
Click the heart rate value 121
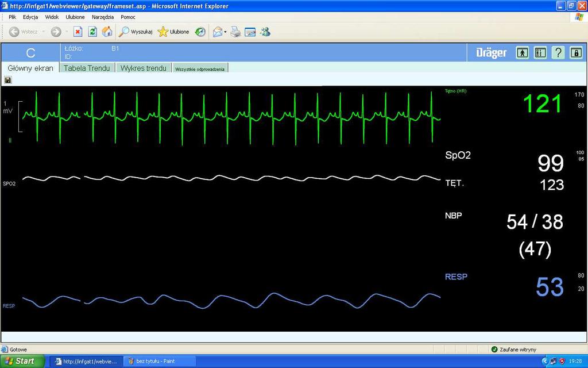pos(542,103)
